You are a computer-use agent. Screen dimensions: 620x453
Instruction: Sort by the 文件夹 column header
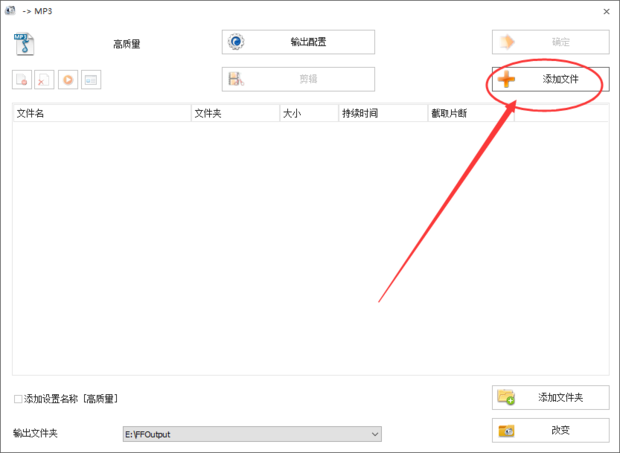coord(235,113)
